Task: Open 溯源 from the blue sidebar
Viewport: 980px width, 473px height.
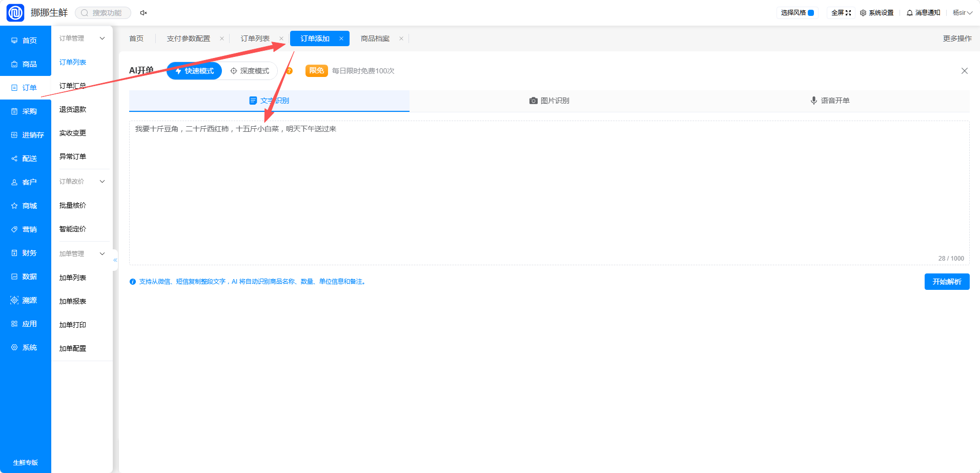Action: click(25, 300)
